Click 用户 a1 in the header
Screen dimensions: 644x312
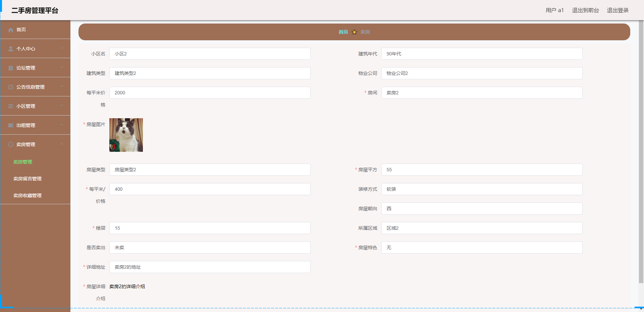click(x=554, y=10)
